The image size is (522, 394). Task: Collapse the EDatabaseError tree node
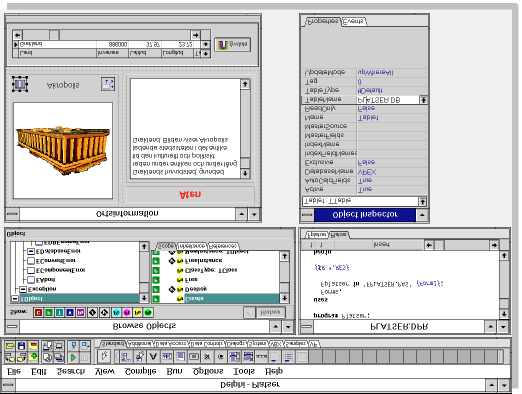point(31,251)
